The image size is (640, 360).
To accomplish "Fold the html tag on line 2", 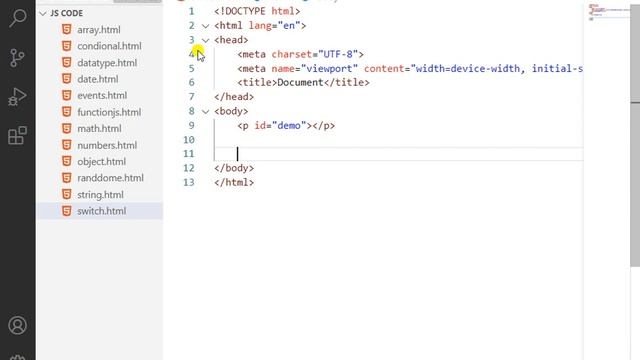I will pyautogui.click(x=206, y=26).
